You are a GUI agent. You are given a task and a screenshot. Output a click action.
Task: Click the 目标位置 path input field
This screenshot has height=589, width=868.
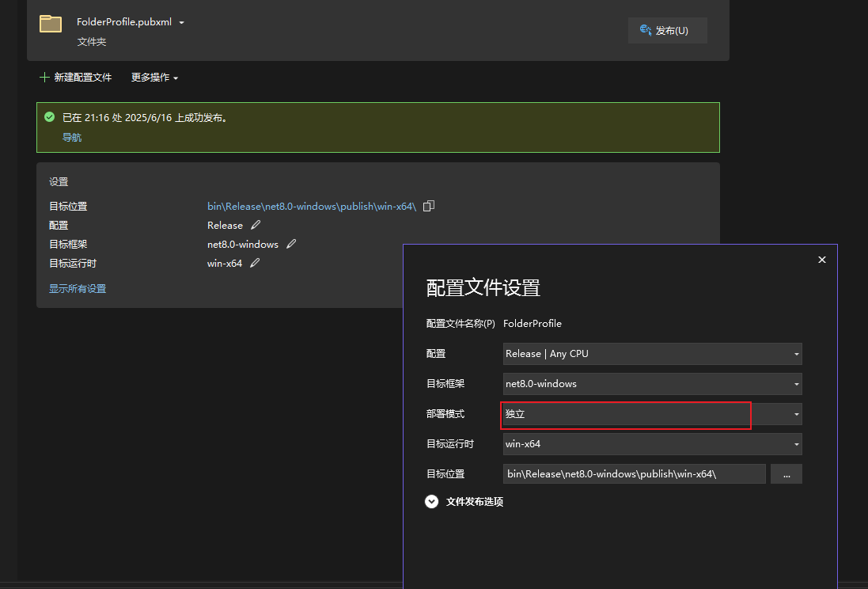635,474
